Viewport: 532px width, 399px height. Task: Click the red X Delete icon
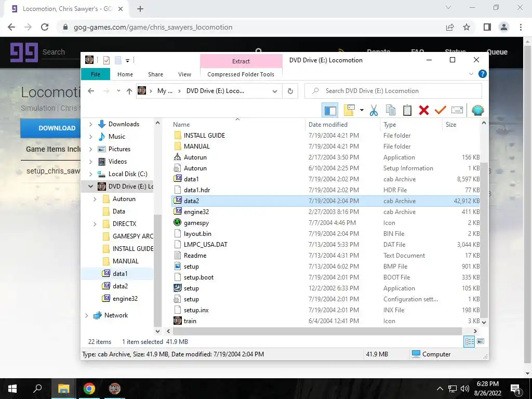click(424, 110)
